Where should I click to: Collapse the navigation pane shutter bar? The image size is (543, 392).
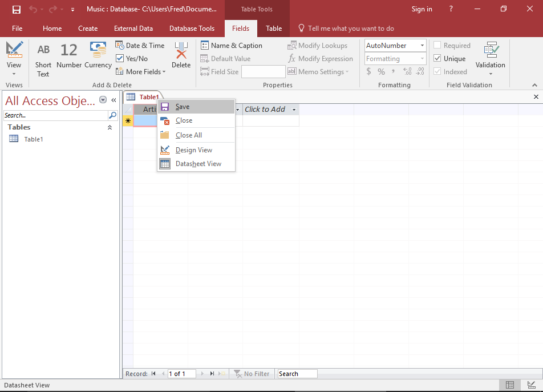click(x=114, y=100)
